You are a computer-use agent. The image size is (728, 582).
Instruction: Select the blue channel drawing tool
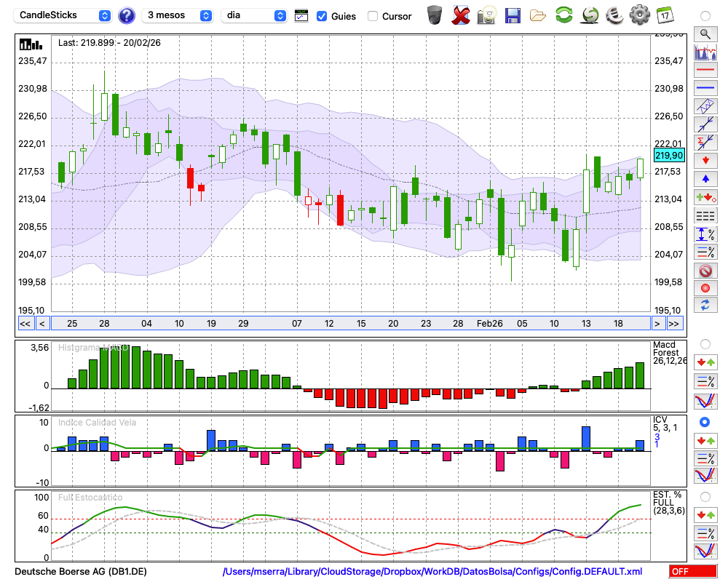705,106
